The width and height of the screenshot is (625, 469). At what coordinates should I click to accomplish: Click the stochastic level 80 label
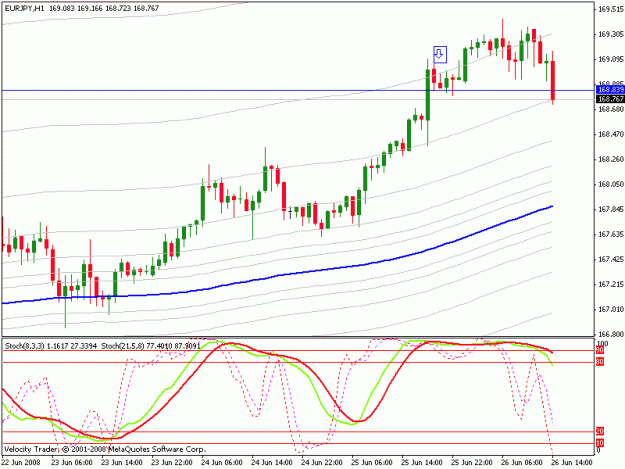tap(599, 362)
